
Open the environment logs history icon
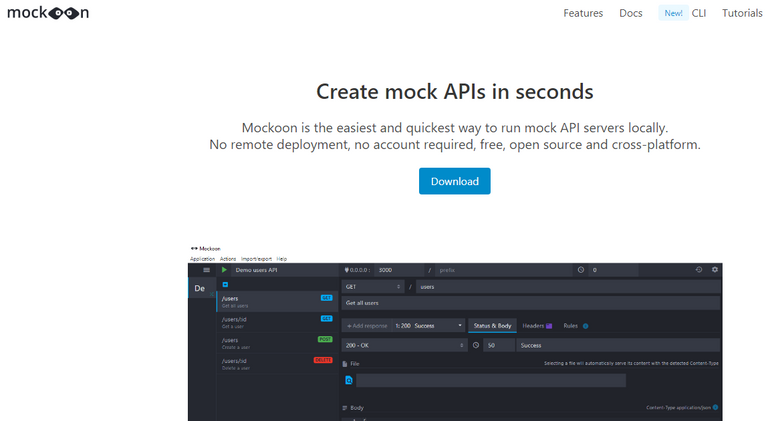coord(699,270)
